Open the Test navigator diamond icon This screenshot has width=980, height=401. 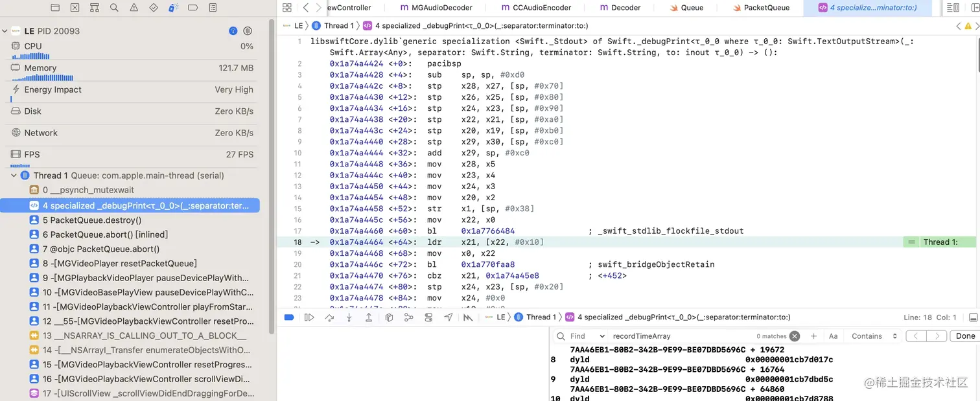[x=154, y=8]
